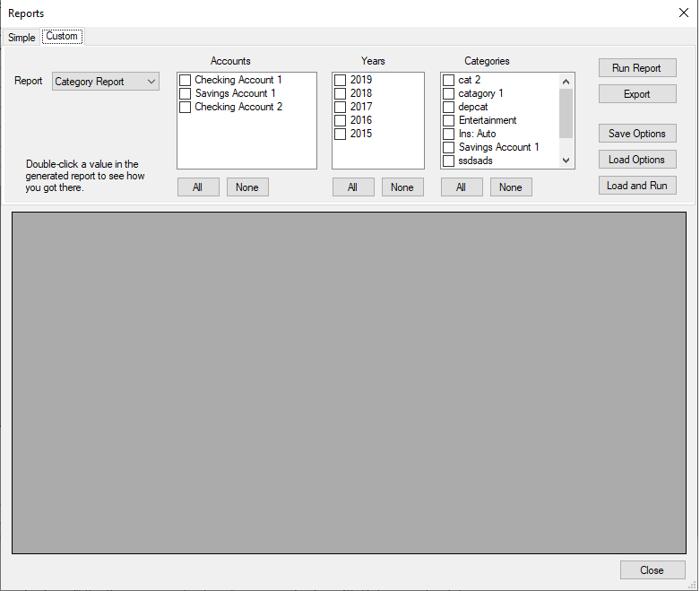Select the Custom tab
This screenshot has height=591, width=700.
(62, 37)
